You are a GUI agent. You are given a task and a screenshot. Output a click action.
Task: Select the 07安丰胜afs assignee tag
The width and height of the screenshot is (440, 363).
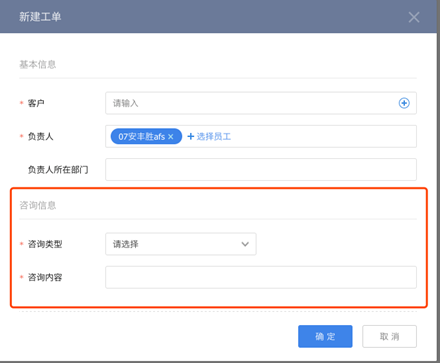[x=146, y=136]
